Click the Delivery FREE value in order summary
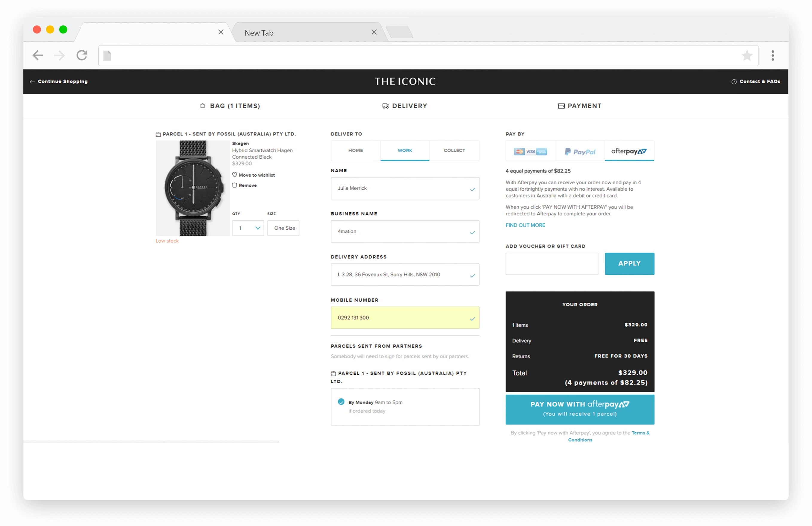This screenshot has width=812, height=526. pyautogui.click(x=640, y=340)
